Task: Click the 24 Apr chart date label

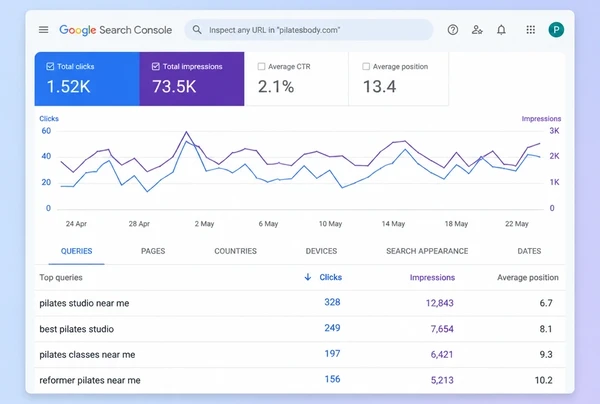Action: click(x=76, y=224)
